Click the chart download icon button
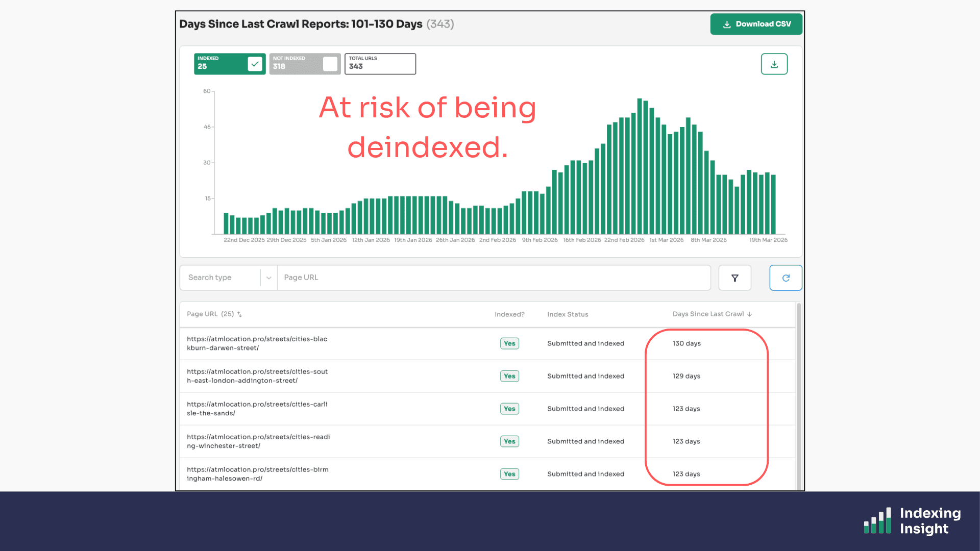The image size is (980, 551). tap(774, 64)
